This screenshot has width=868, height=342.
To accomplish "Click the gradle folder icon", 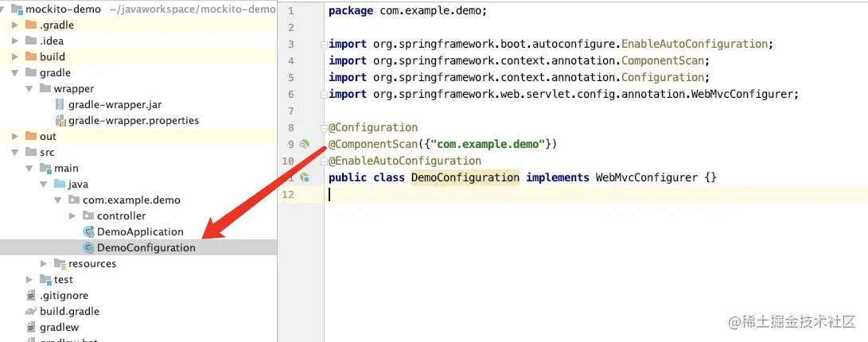I will point(31,72).
